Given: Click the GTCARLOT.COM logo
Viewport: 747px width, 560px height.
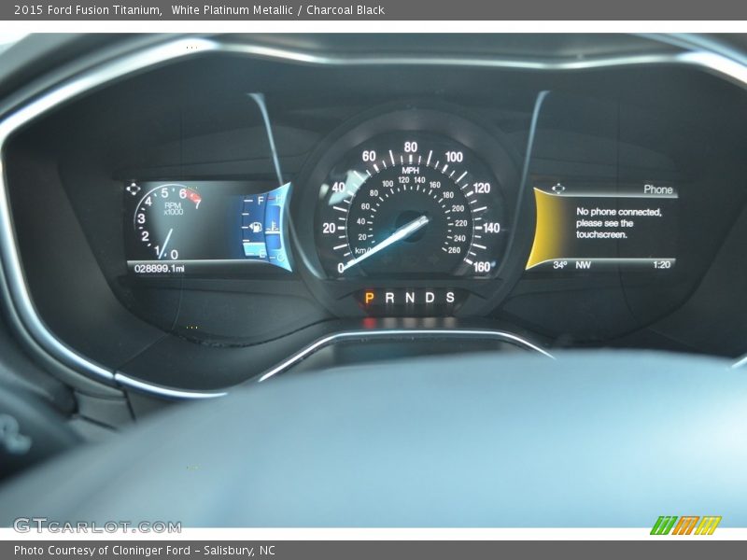Looking at the screenshot, I should (x=98, y=526).
